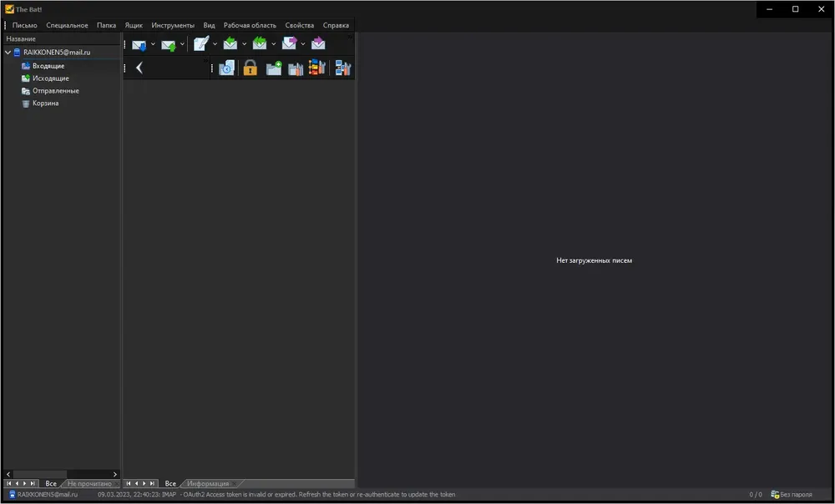835x504 pixels.
Task: Open dropdown next to New message quill
Action: (x=215, y=44)
